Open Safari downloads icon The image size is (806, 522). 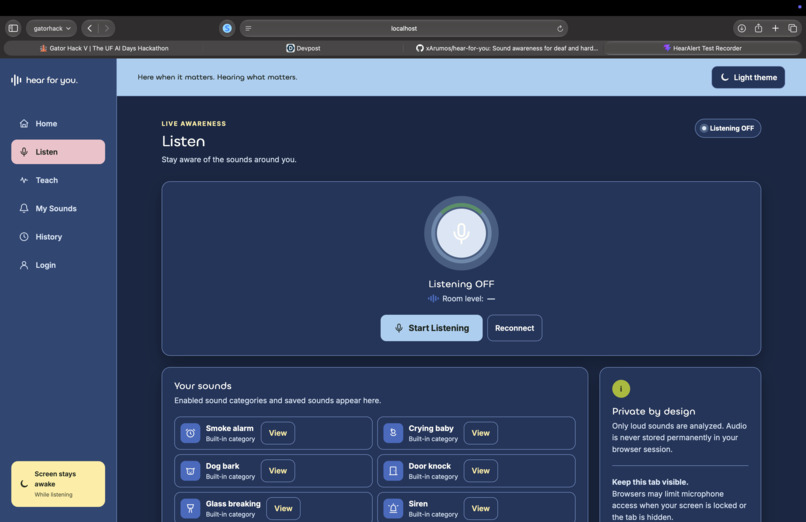741,28
